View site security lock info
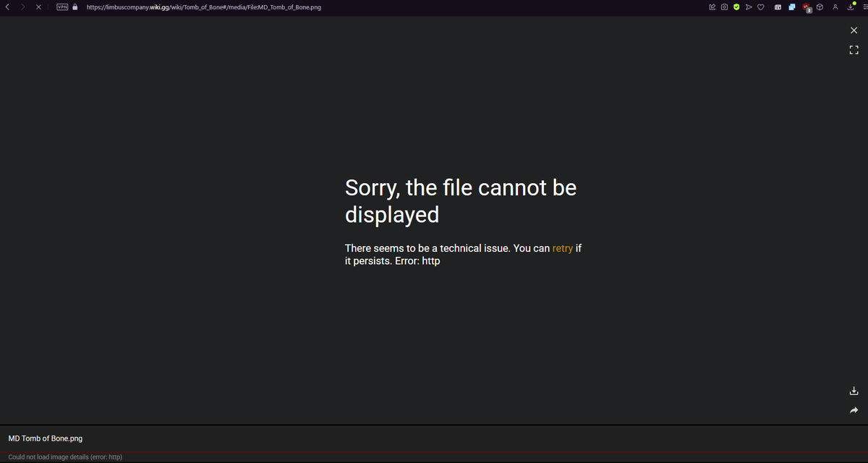The height and width of the screenshot is (463, 868). pos(75,7)
